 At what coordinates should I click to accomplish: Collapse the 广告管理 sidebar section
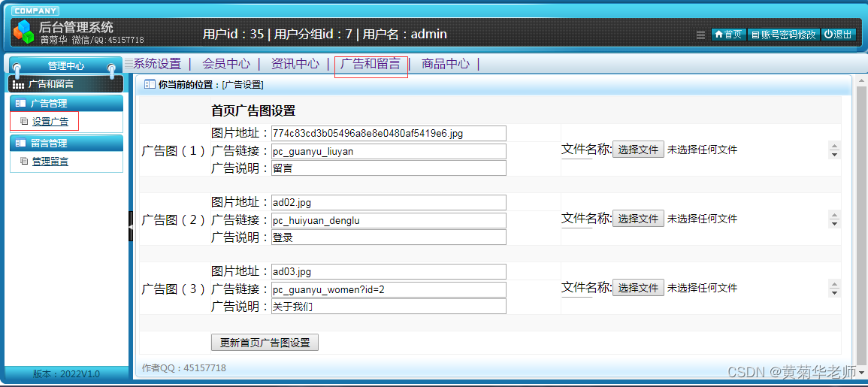point(66,103)
